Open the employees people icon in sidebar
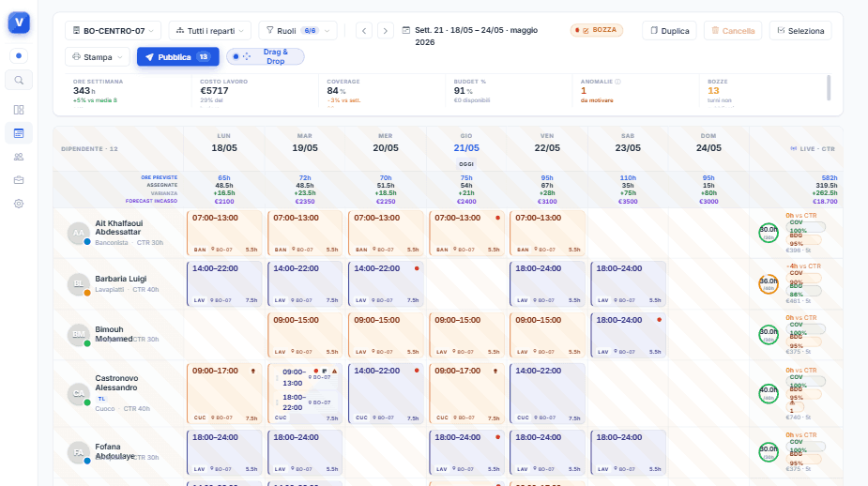The image size is (868, 486). click(19, 157)
